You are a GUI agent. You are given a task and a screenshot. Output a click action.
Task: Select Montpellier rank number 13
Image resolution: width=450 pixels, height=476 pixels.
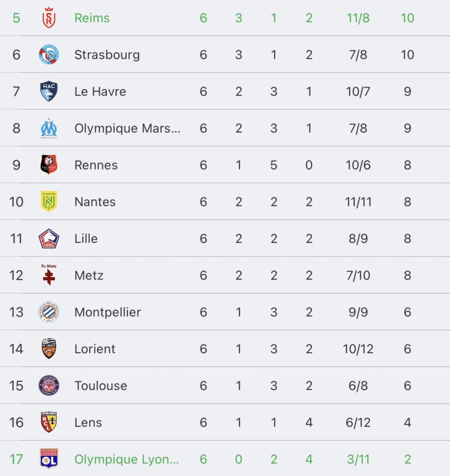coord(16,312)
